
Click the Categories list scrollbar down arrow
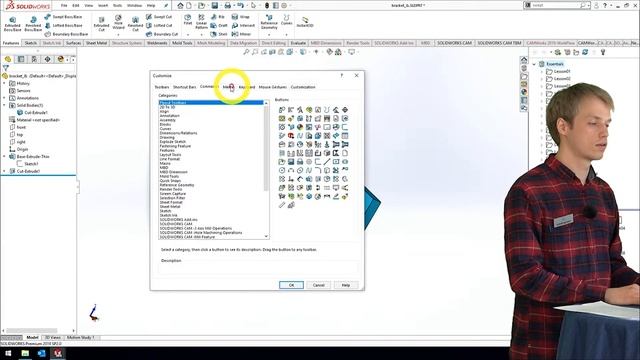tap(267, 236)
